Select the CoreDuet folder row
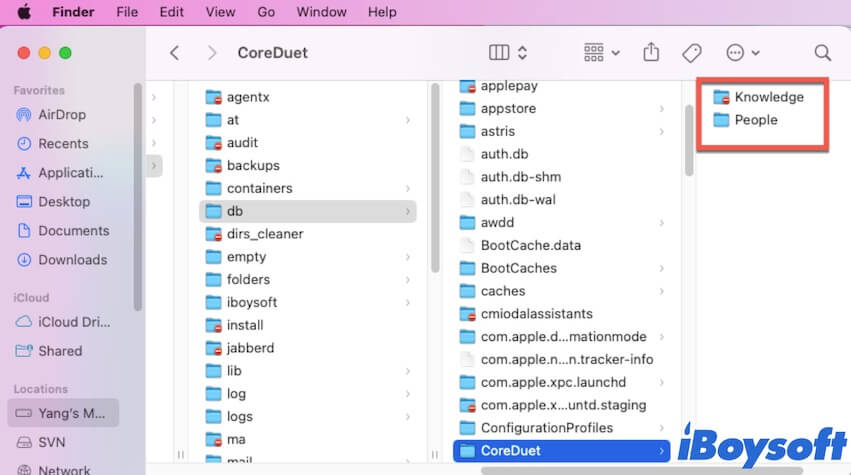Image resolution: width=851 pixels, height=475 pixels. (562, 451)
